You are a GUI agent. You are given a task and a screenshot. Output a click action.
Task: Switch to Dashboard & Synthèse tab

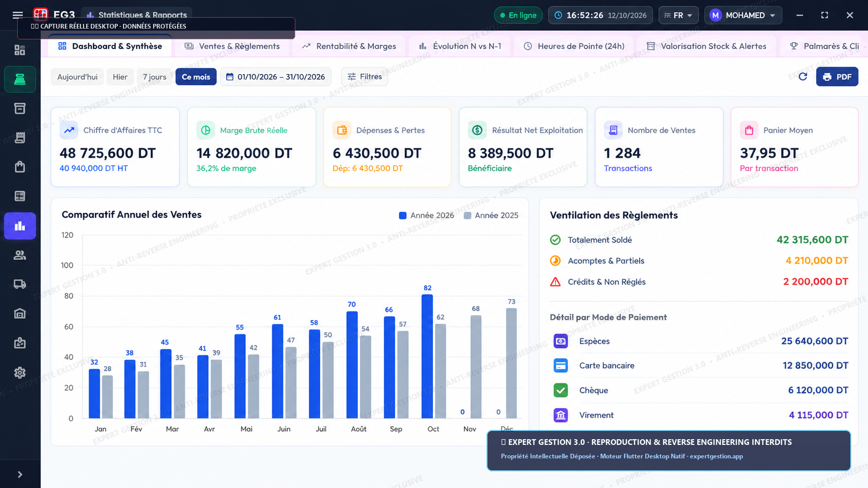pos(110,46)
